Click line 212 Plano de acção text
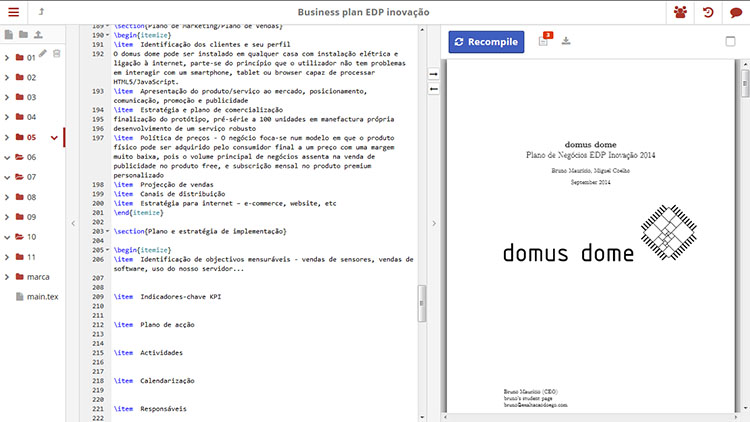Viewport: 750px width, 422px height. pos(167,325)
